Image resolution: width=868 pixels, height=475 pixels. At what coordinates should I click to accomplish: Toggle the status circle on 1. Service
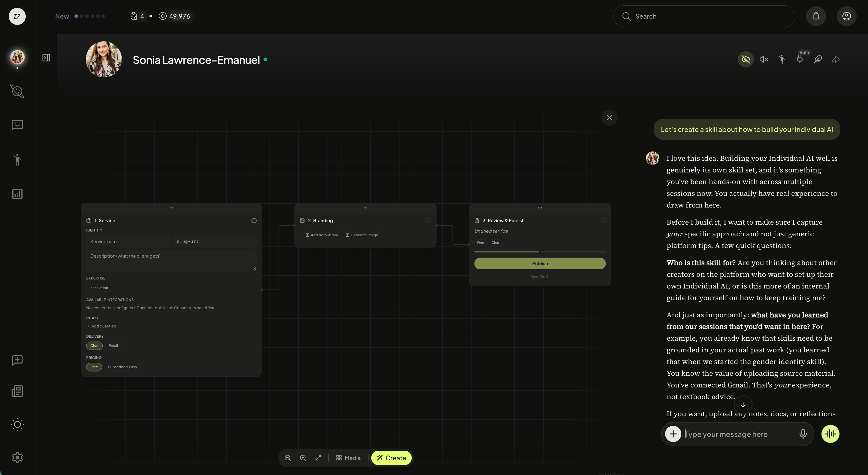coord(254,220)
